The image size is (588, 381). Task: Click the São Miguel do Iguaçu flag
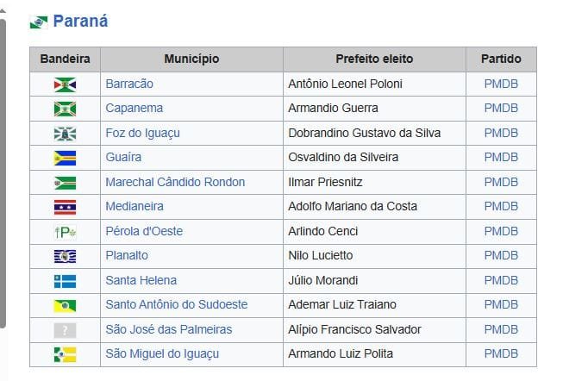click(x=65, y=354)
